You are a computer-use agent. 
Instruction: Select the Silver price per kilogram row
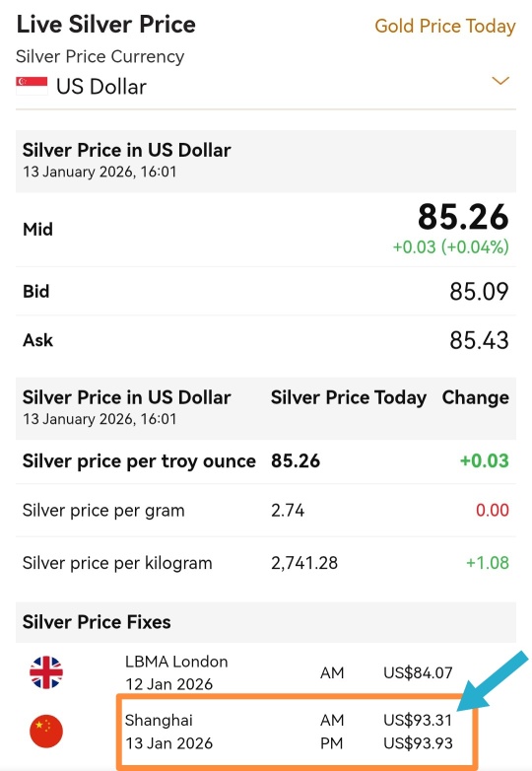(266, 563)
